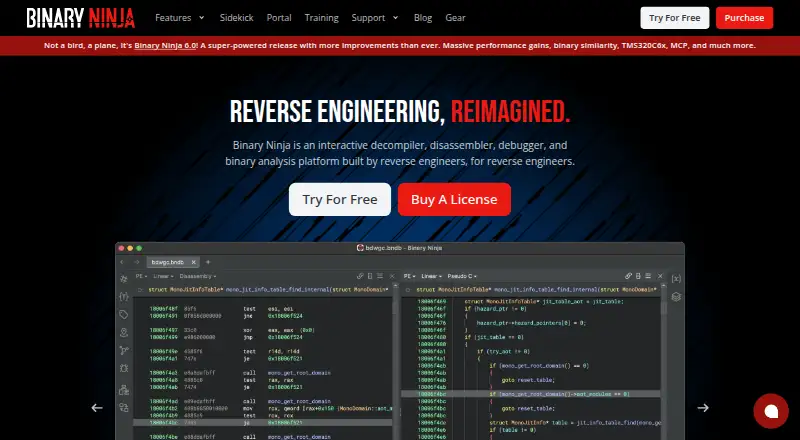The height and width of the screenshot is (440, 800).
Task: Go to Training
Action: pos(321,18)
